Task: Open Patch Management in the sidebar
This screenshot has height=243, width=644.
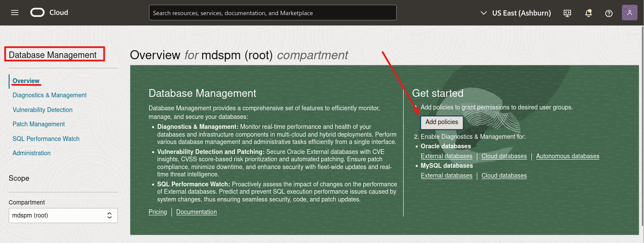Action: [x=39, y=124]
